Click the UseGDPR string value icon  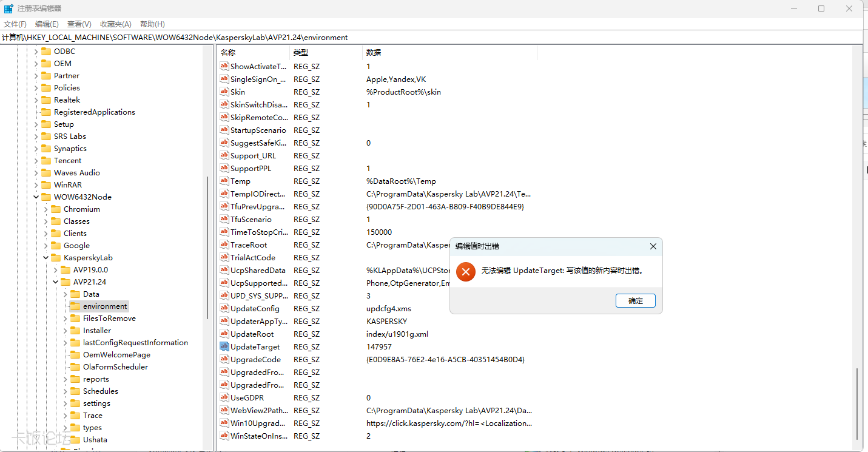(224, 398)
